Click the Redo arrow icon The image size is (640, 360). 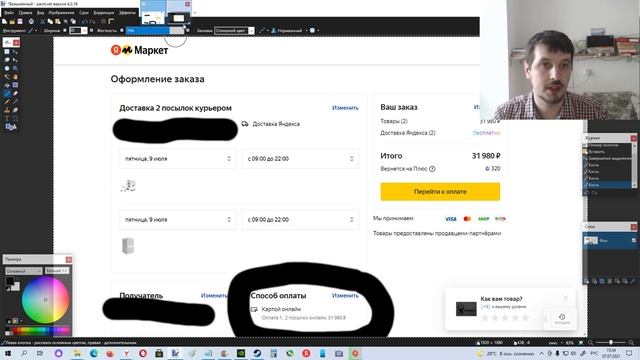tap(92, 21)
